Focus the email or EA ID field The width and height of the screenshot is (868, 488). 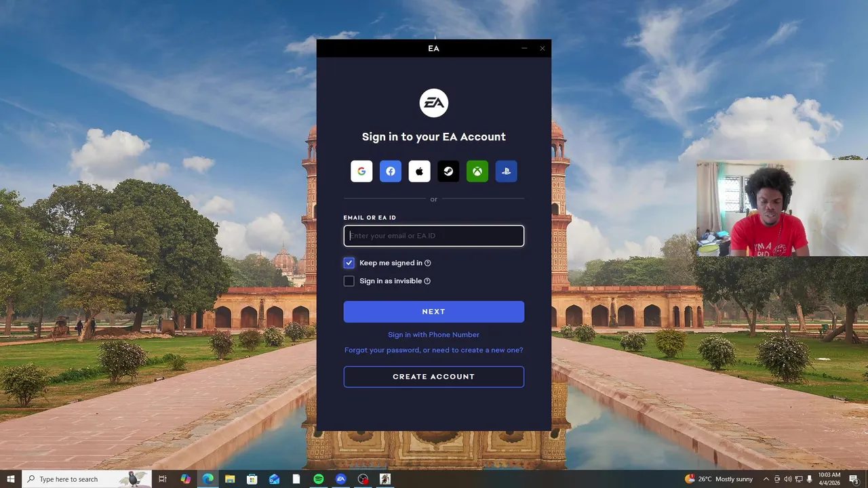click(434, 236)
